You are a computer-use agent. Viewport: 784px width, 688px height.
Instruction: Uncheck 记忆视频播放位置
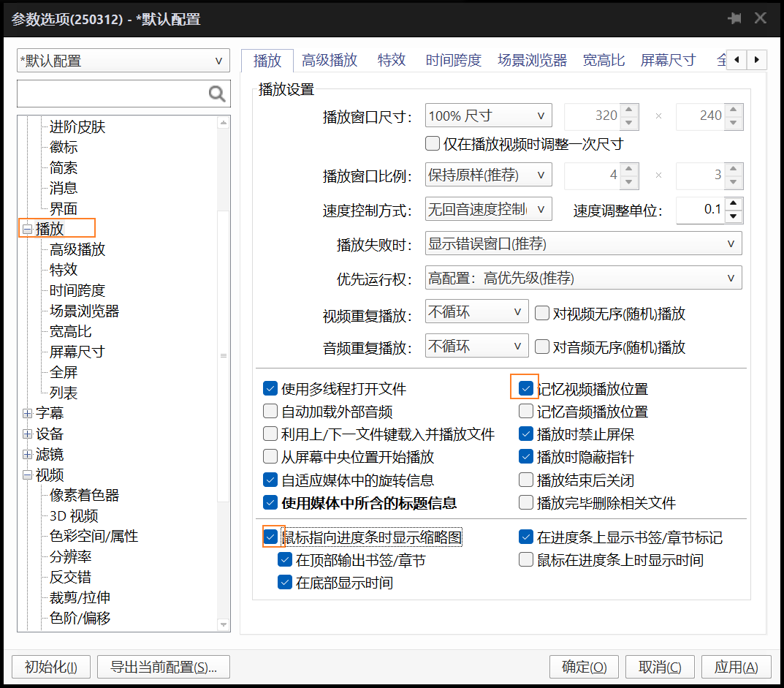(x=525, y=388)
